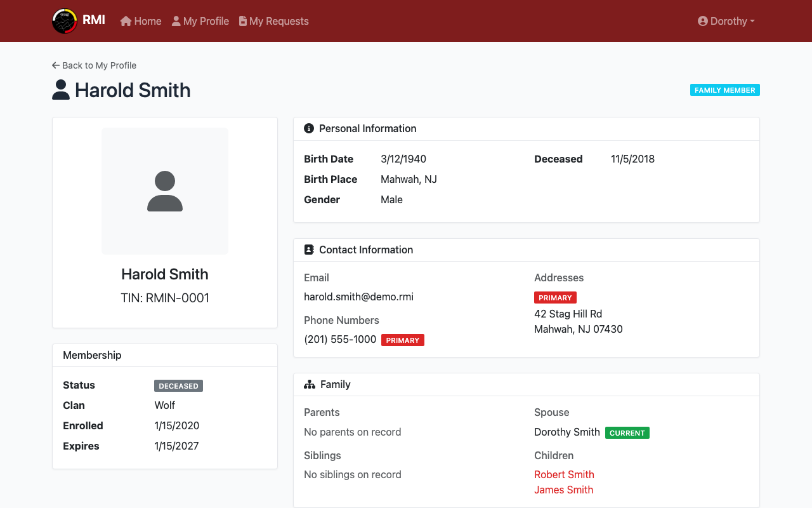Screen dimensions: 812x508
Task: Click the person icon beside Harold Smith heading
Action: click(x=60, y=90)
